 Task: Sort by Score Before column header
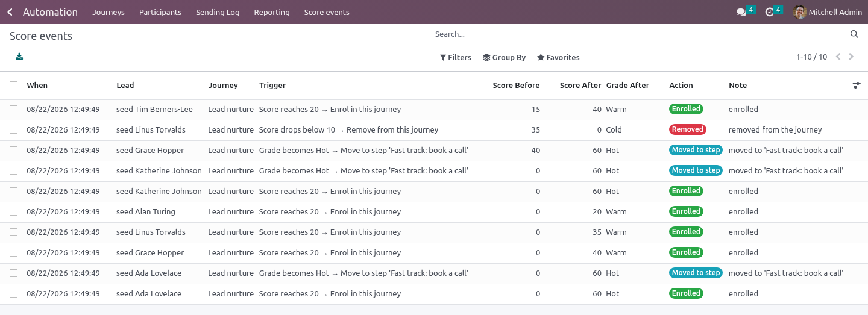516,86
